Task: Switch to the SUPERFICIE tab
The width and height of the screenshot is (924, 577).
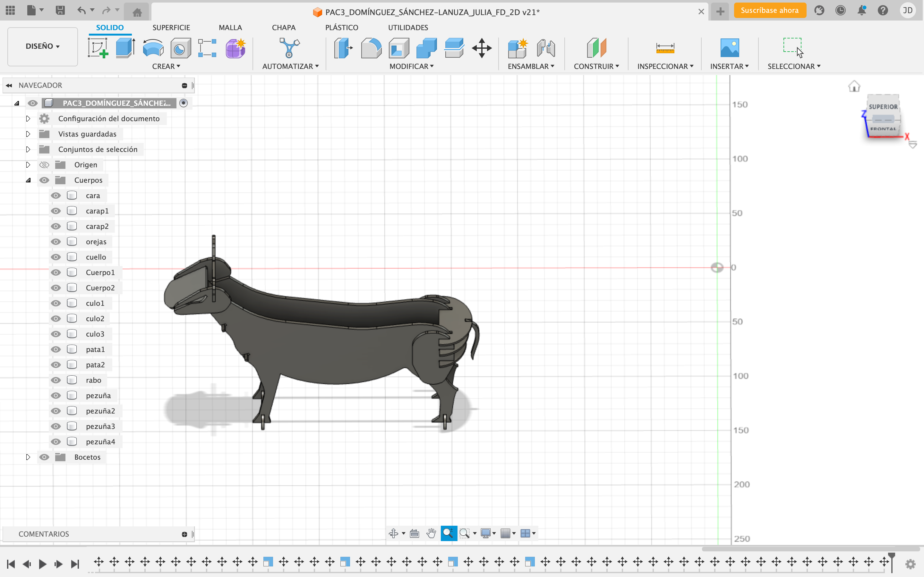Action: [x=171, y=28]
